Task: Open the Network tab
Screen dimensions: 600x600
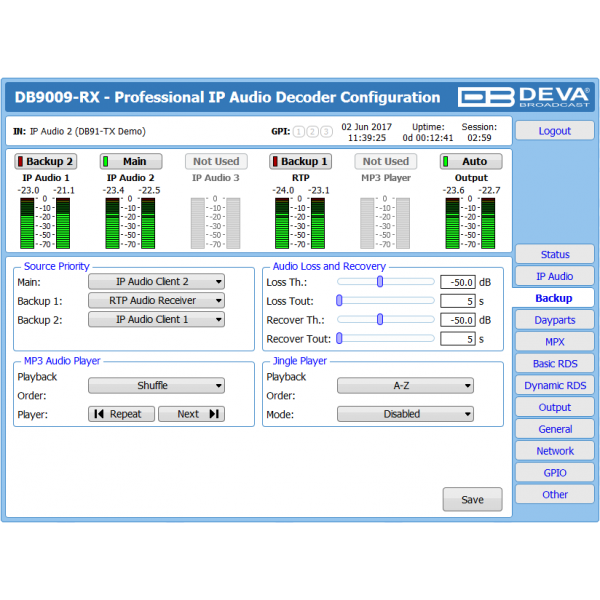Action: click(x=555, y=451)
